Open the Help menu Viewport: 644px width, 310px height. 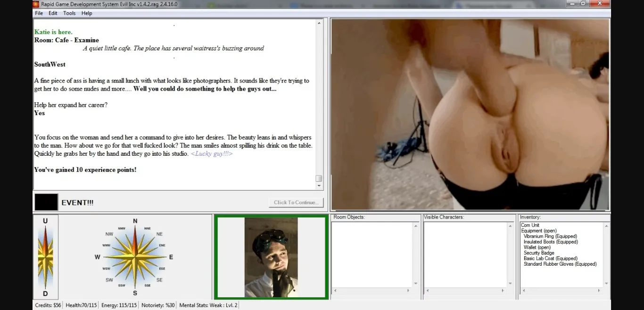[x=87, y=13]
